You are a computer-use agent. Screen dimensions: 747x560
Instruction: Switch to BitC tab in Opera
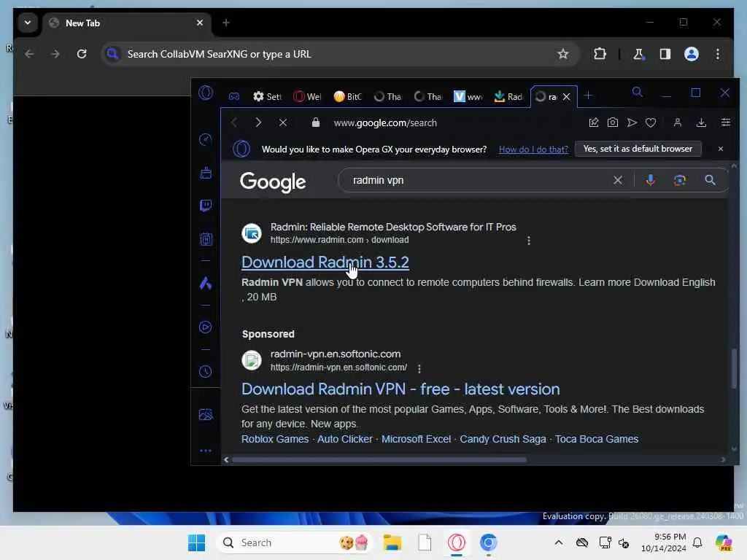(348, 97)
